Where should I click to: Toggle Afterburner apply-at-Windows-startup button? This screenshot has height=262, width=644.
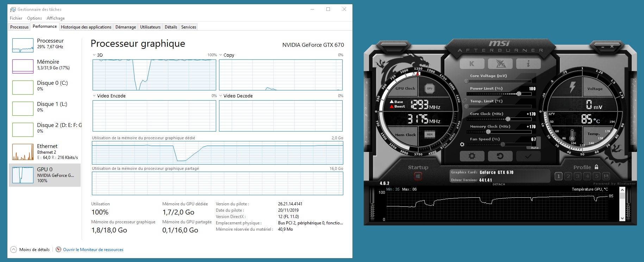pyautogui.click(x=418, y=176)
